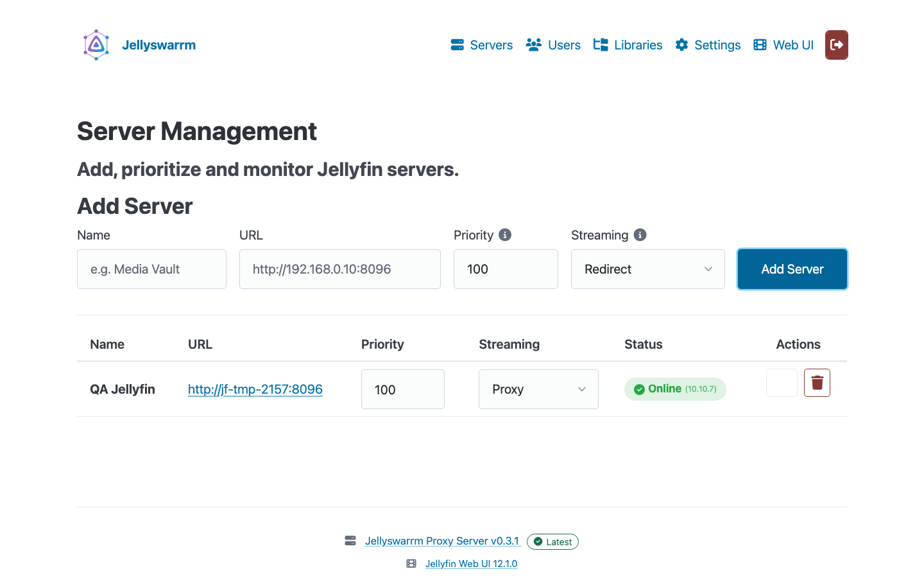
Task: Delete the QA Jellyfin server with trash icon
Action: coord(817,383)
